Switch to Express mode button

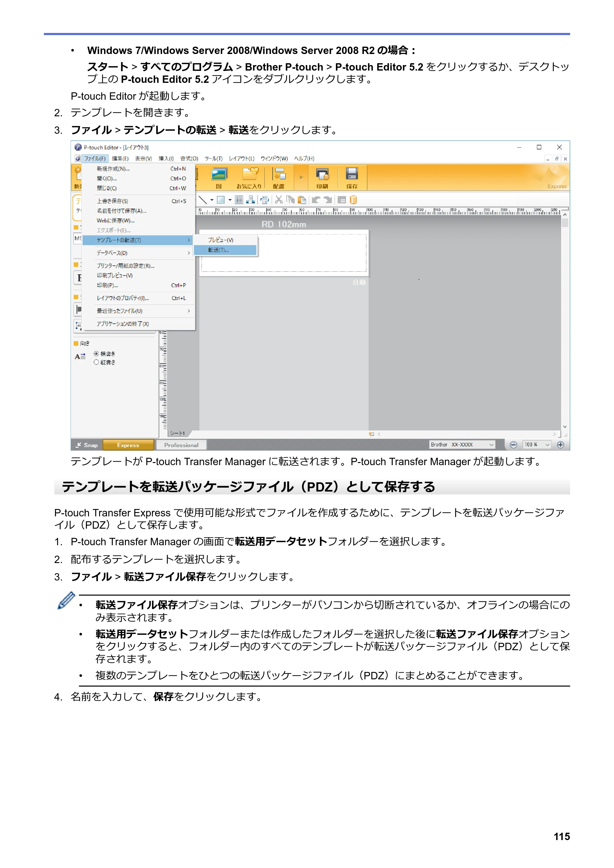(x=128, y=445)
